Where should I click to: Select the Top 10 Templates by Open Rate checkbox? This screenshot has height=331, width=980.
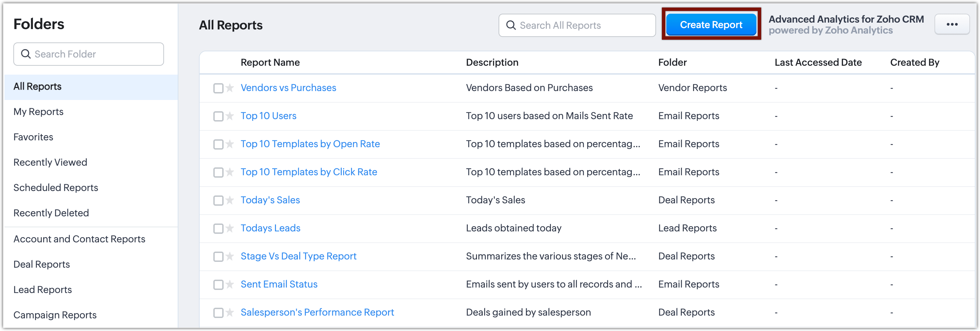click(218, 144)
